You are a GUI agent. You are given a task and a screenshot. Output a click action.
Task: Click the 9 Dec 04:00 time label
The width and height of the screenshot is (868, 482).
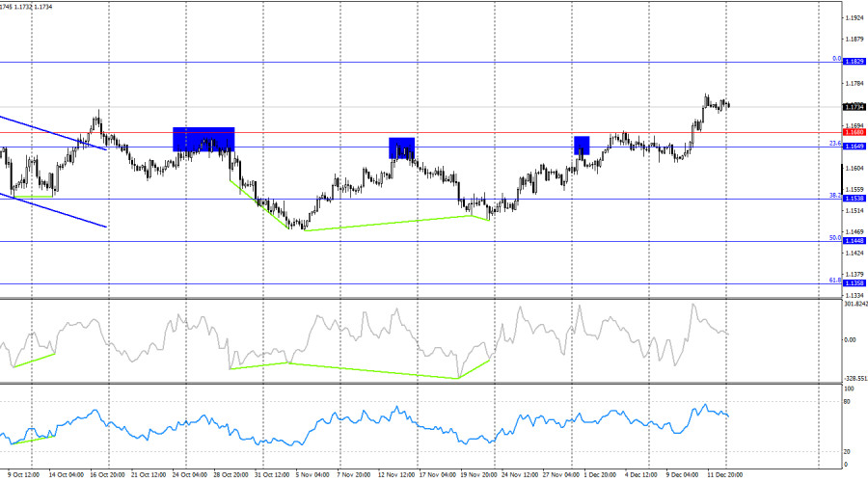pos(682,475)
